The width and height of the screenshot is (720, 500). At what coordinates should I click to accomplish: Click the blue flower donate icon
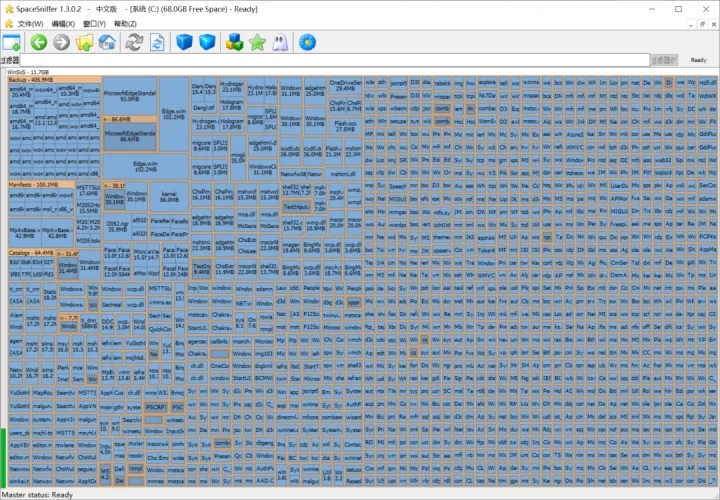click(x=307, y=42)
